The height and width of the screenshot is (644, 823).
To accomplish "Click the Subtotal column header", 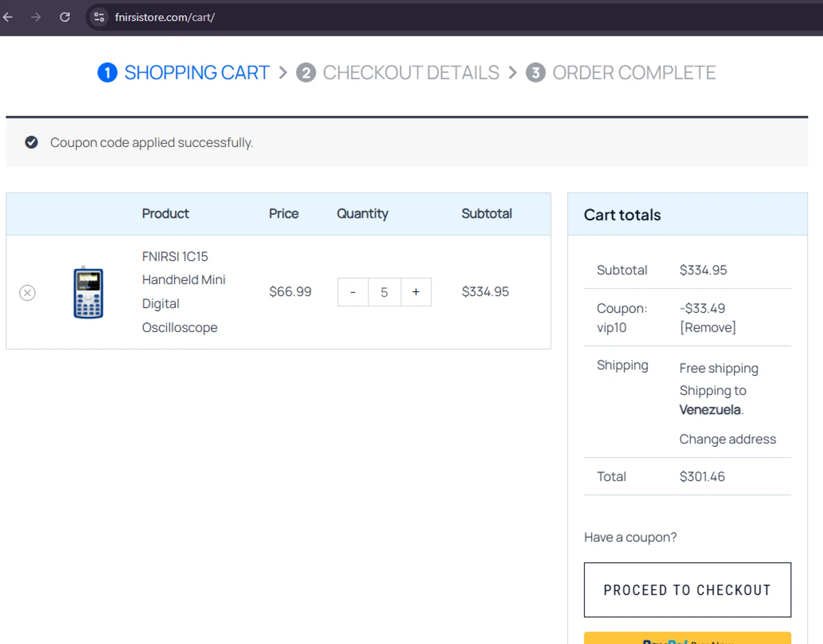I will 487,214.
